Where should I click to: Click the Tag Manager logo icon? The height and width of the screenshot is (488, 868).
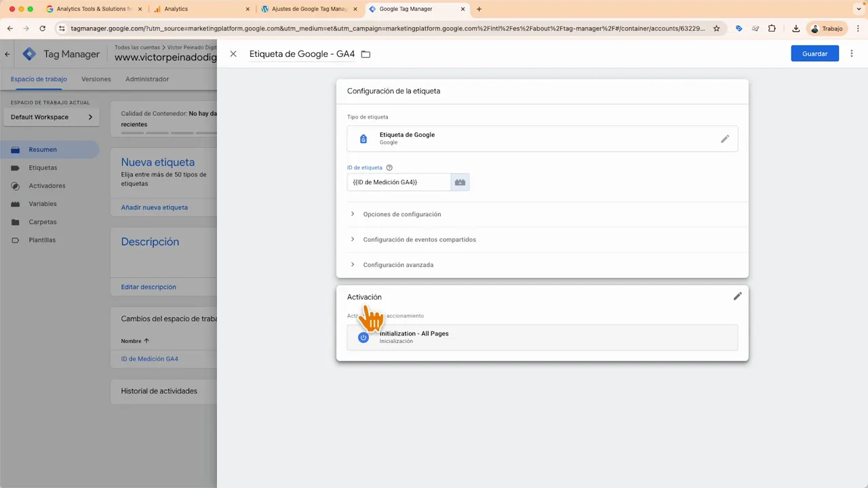coord(29,54)
